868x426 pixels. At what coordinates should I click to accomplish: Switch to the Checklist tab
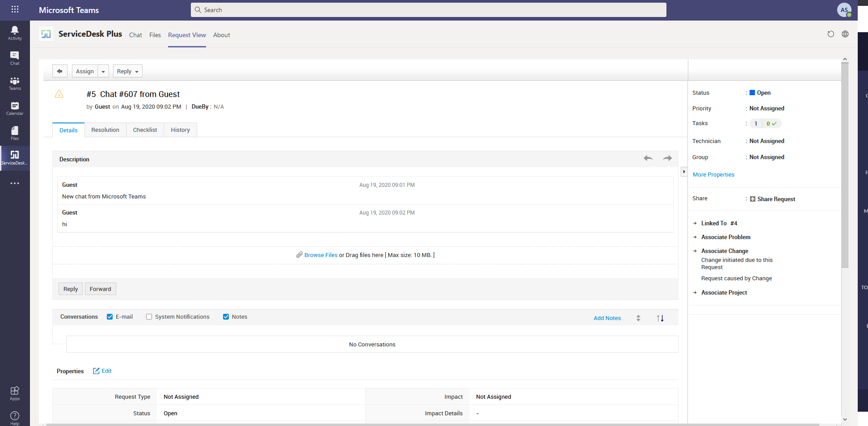tap(145, 130)
